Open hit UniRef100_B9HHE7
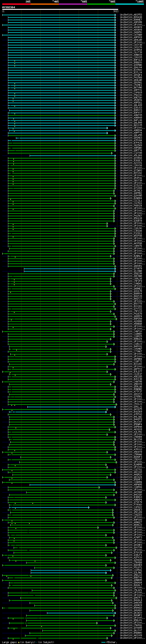Image resolution: width=146 pixels, height=644 pixels. [131, 20]
